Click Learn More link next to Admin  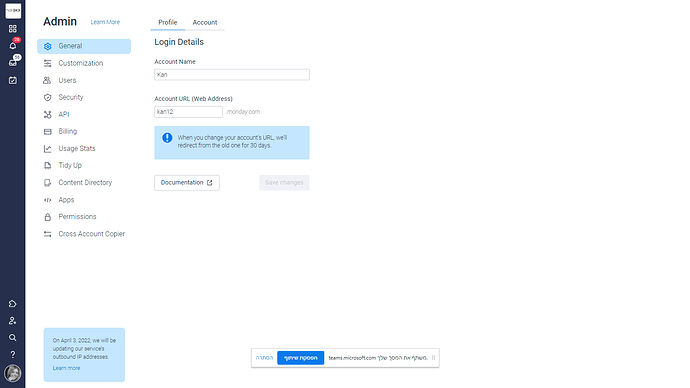[105, 22]
